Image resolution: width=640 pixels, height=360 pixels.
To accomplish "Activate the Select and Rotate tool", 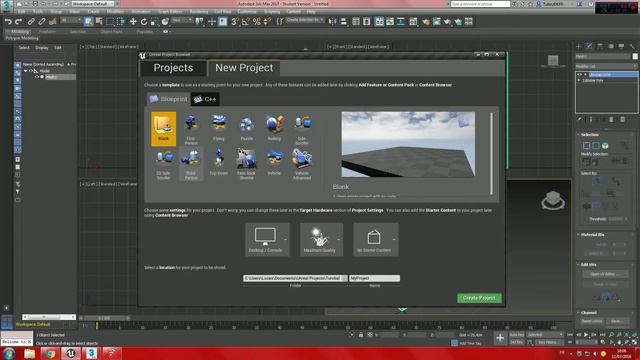I will tap(144, 22).
